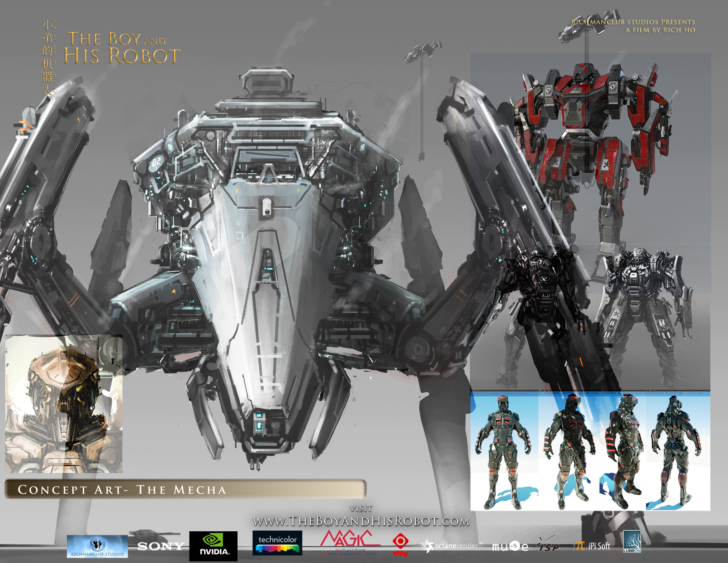The width and height of the screenshot is (728, 563).
Task: Click the red otoy logo
Action: click(400, 545)
